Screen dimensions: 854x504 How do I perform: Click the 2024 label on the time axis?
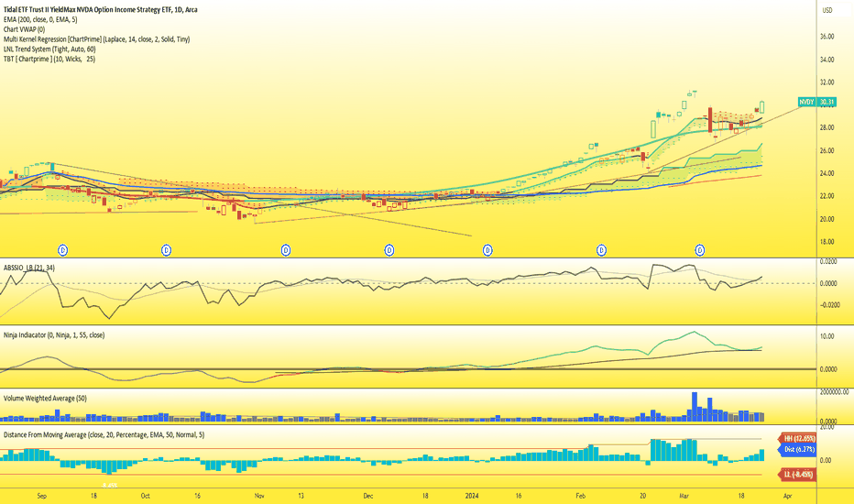pos(472,496)
